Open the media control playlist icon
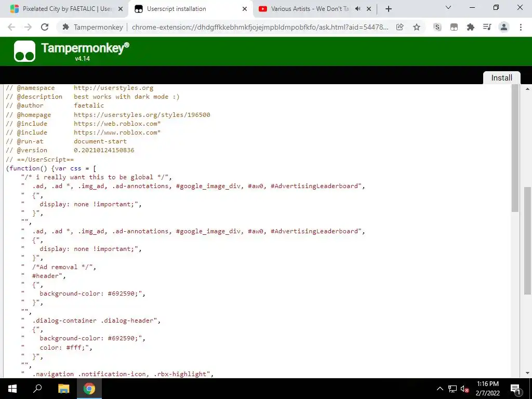This screenshot has height=399, width=532. [487, 27]
